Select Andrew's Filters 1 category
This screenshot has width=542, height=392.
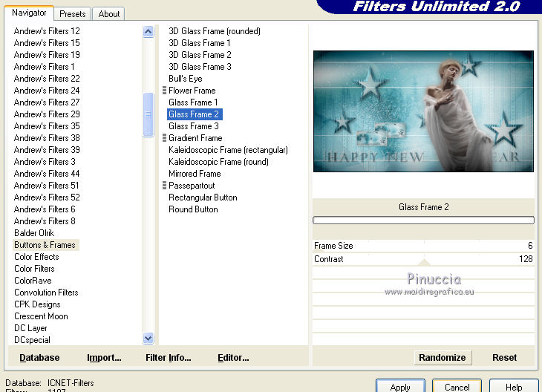pos(45,67)
